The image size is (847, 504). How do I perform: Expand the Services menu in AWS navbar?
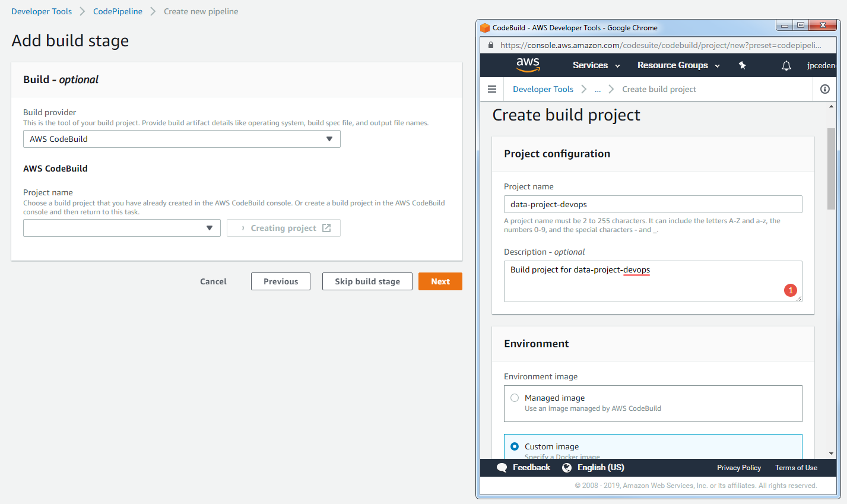596,65
